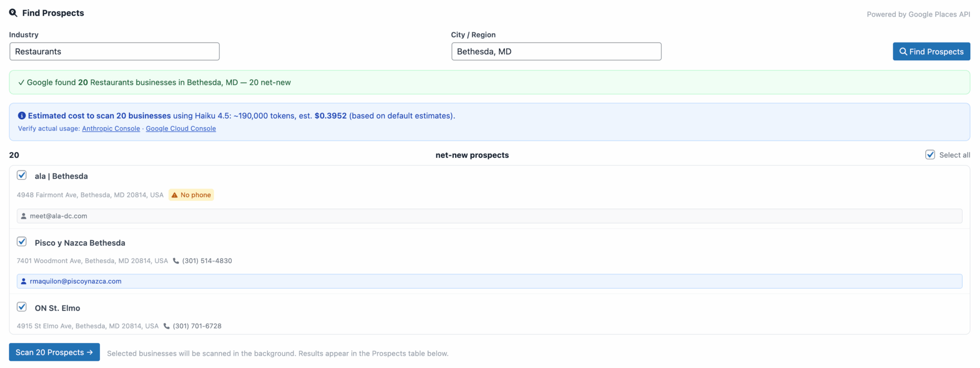The image size is (980, 368).
Task: Click address 4948 Fairmont Ave, Bethesda
Action: (90, 195)
